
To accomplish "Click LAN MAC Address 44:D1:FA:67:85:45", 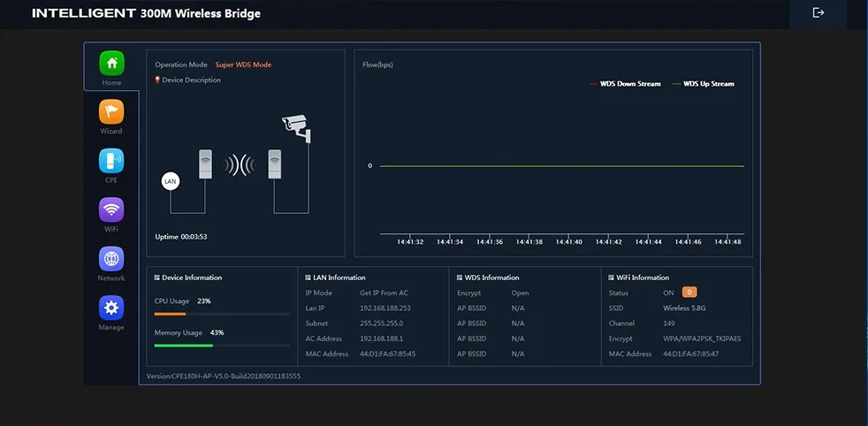I will 387,354.
